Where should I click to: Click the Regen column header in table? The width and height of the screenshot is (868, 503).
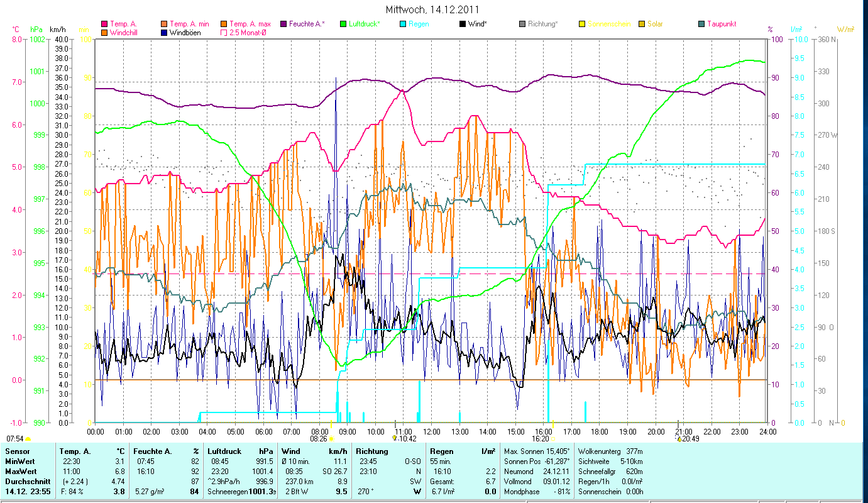pos(441,451)
